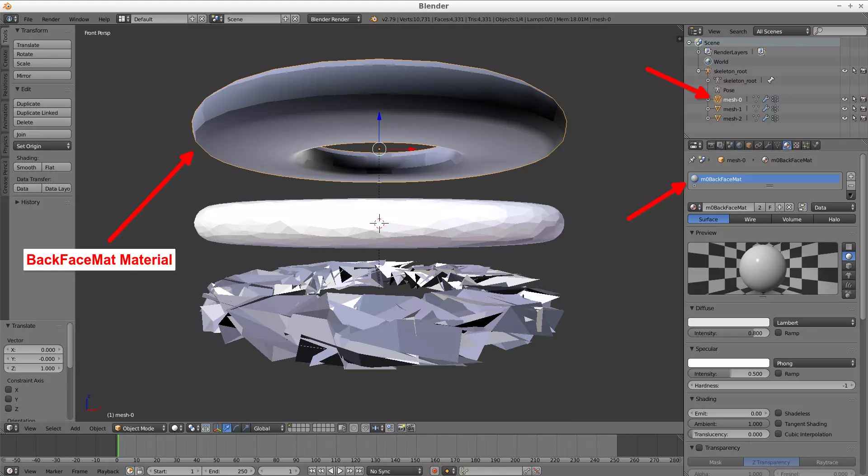Open the Modifiers wrench tab icon
Viewport: 868px width, 476px height.
[768, 145]
